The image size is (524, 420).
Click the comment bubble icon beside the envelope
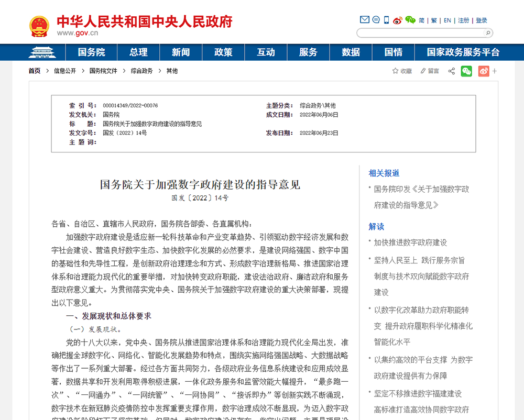coord(376,19)
